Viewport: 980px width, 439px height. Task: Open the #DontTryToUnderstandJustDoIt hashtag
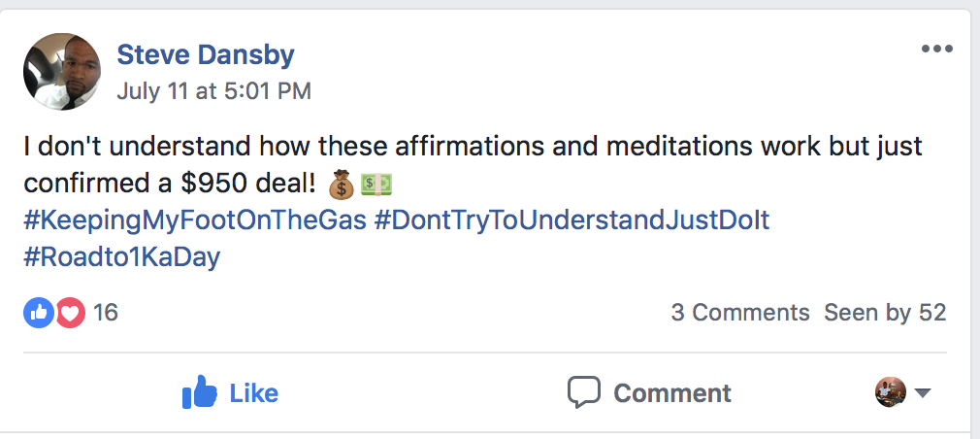[572, 220]
